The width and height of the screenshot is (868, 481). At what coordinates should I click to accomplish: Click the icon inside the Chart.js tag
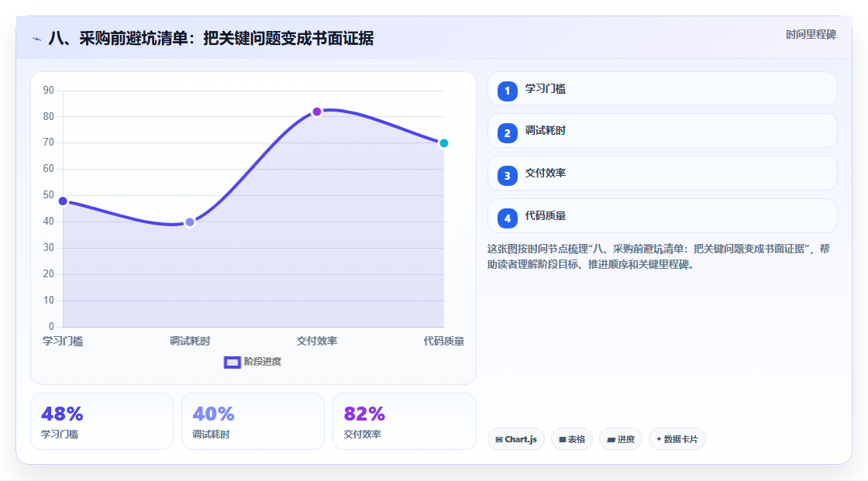(x=499, y=439)
